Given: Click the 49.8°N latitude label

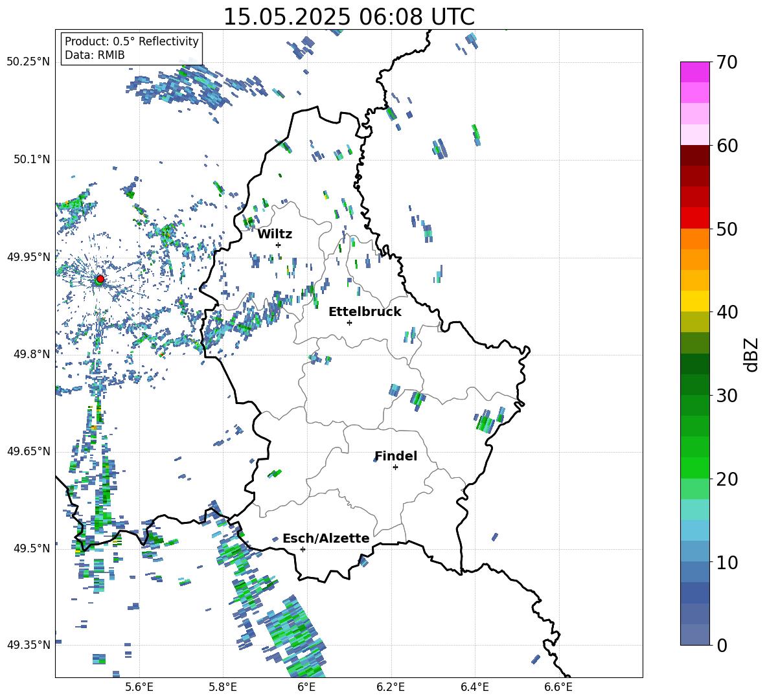Looking at the screenshot, I should coord(32,354).
